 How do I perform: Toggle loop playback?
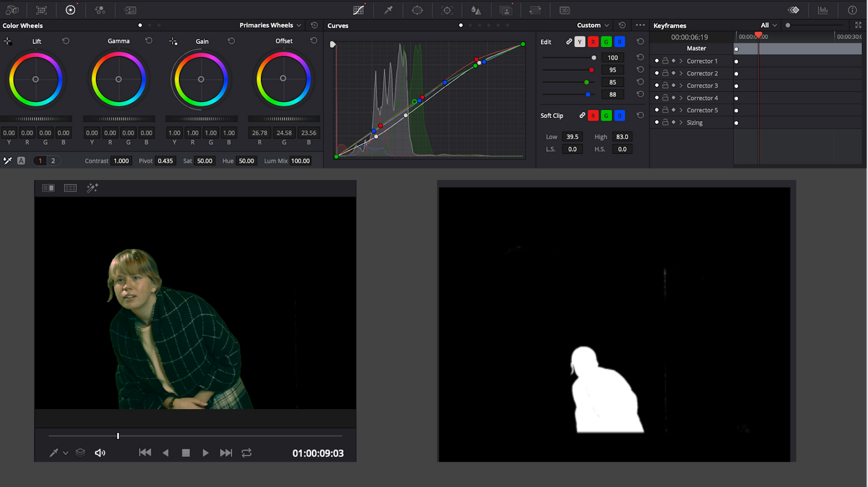(246, 453)
